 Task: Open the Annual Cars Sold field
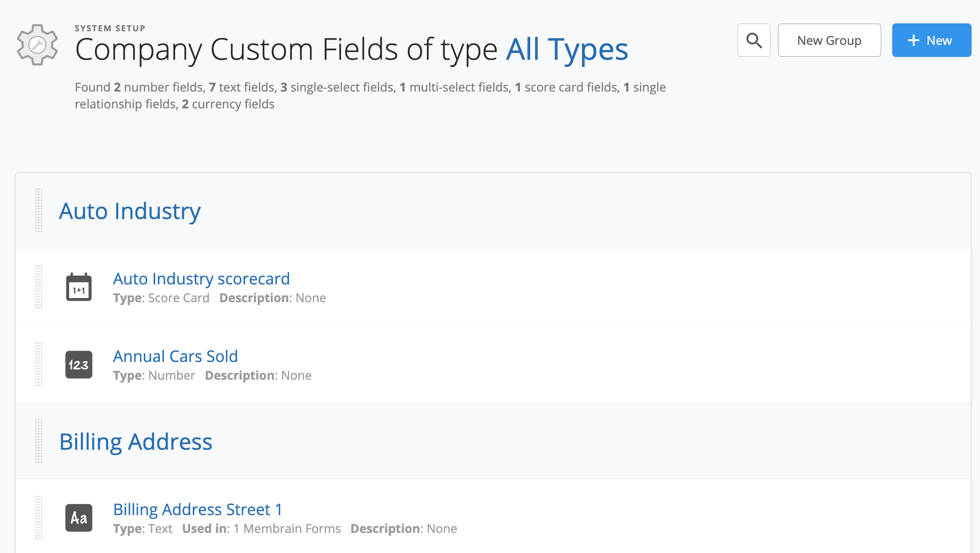click(176, 356)
